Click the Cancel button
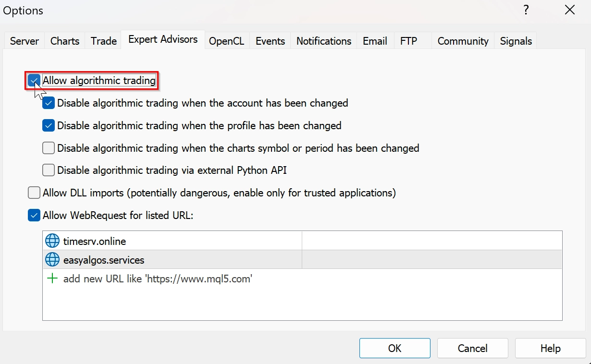Viewport: 591px width, 364px height. (x=472, y=348)
